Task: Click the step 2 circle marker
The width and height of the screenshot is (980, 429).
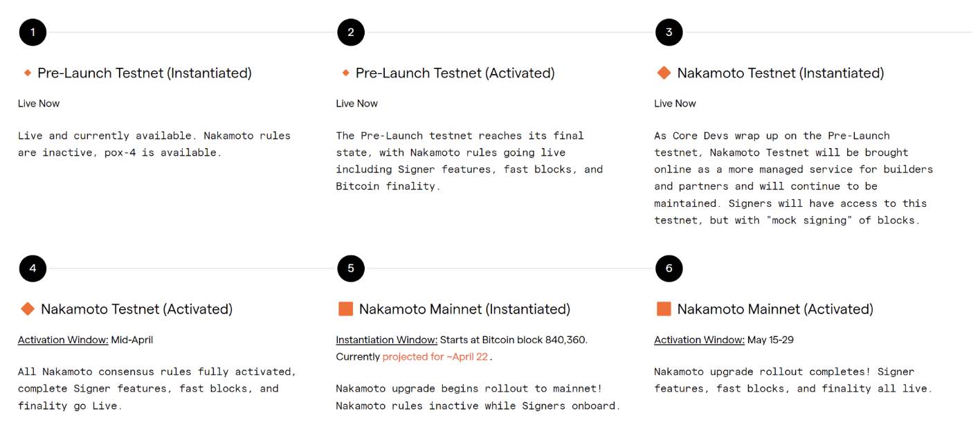Action: click(351, 32)
